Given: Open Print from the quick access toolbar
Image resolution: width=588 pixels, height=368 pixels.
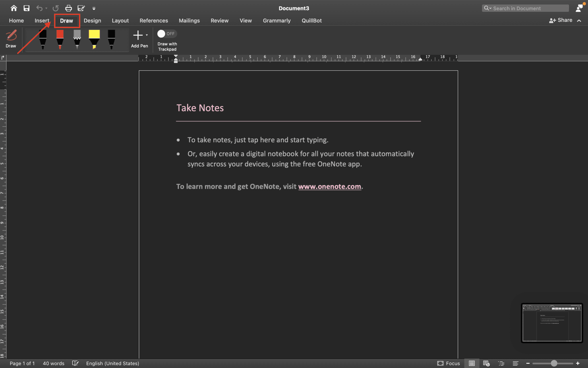Looking at the screenshot, I should pos(68,8).
